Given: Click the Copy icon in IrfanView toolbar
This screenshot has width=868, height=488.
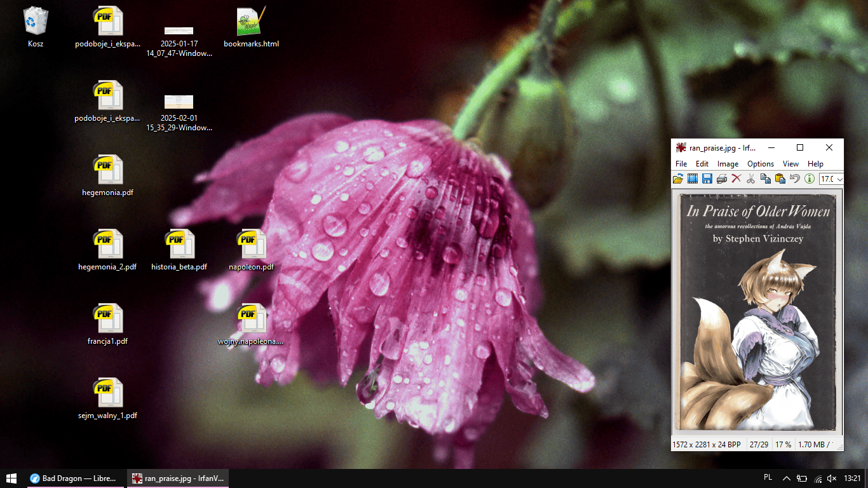Looking at the screenshot, I should tap(766, 179).
